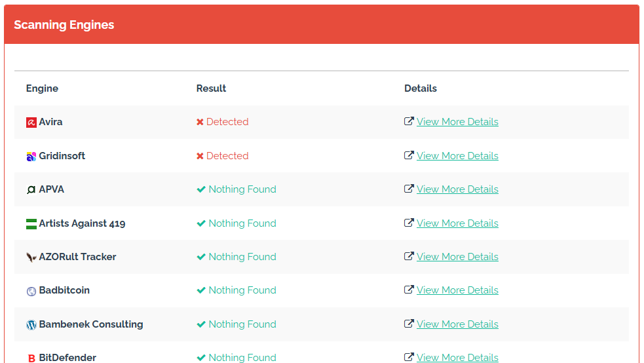Click the Bambenek Consulting WordPress icon

tap(31, 325)
